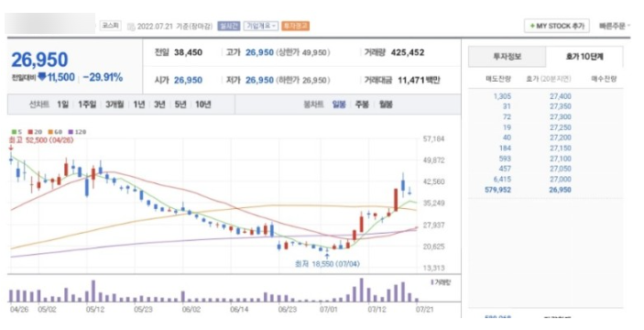Screen dimensions: 644x330
Task: Select the 1년 line chart period
Action: pyautogui.click(x=139, y=104)
